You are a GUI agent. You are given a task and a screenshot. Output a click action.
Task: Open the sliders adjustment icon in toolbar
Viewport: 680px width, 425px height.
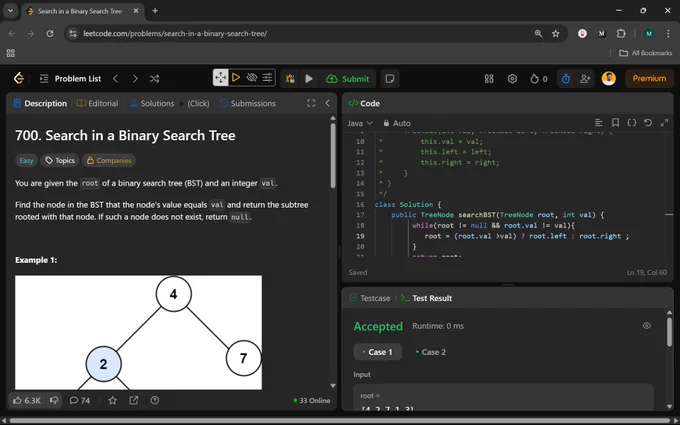click(268, 78)
